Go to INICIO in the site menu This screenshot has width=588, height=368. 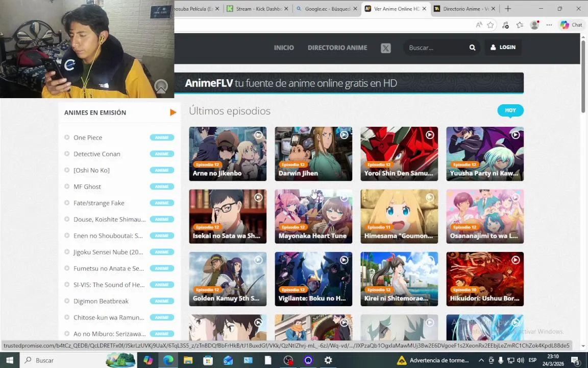[x=284, y=48]
